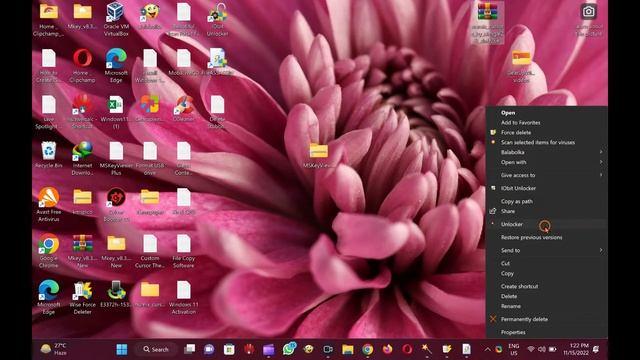
Task: Select the CCleaner desktop shortcut
Action: pyautogui.click(x=184, y=108)
